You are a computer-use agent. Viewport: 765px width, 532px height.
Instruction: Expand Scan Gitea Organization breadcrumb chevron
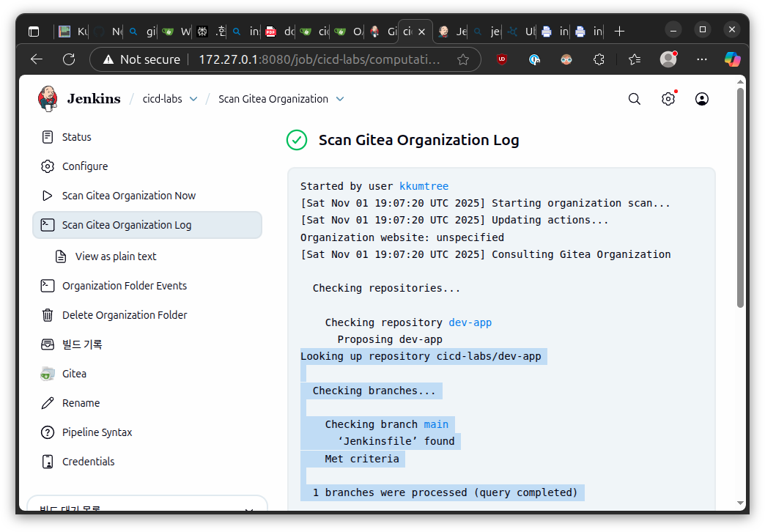340,99
